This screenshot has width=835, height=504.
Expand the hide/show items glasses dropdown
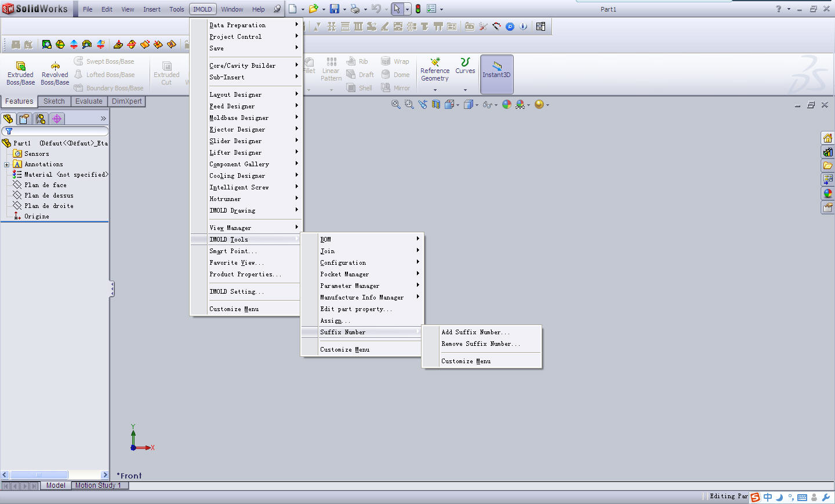coord(496,105)
